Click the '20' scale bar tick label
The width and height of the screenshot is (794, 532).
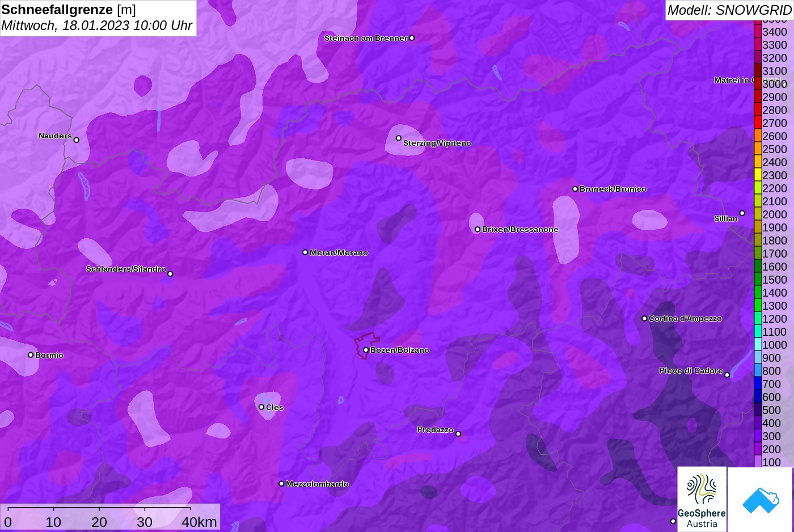[x=99, y=522]
